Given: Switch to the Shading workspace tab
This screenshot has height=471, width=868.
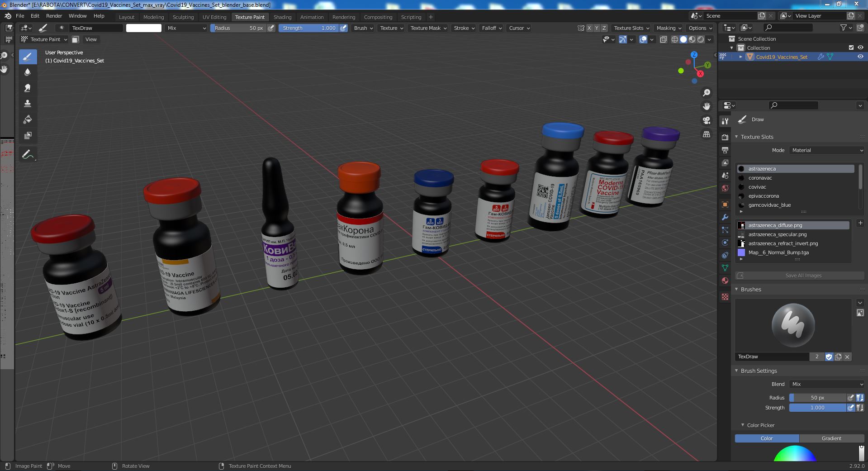Looking at the screenshot, I should coord(282,17).
